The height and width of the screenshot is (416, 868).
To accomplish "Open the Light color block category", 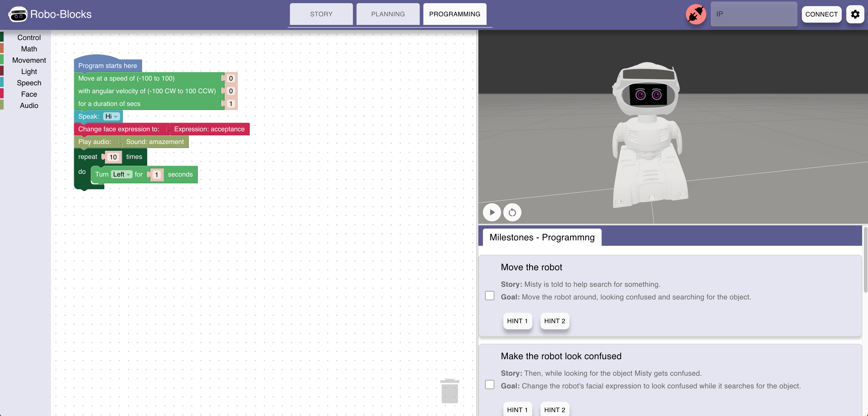I will pos(29,72).
